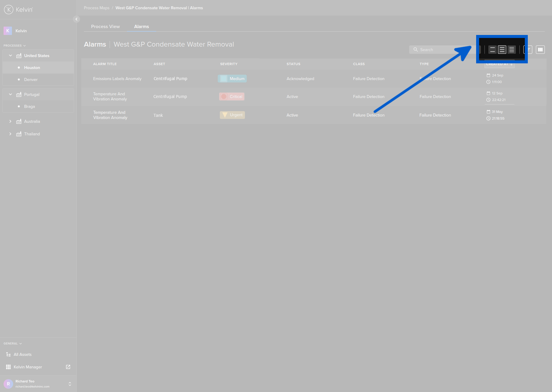
Task: Go to Process Maps breadcrumb link
Action: pos(96,8)
